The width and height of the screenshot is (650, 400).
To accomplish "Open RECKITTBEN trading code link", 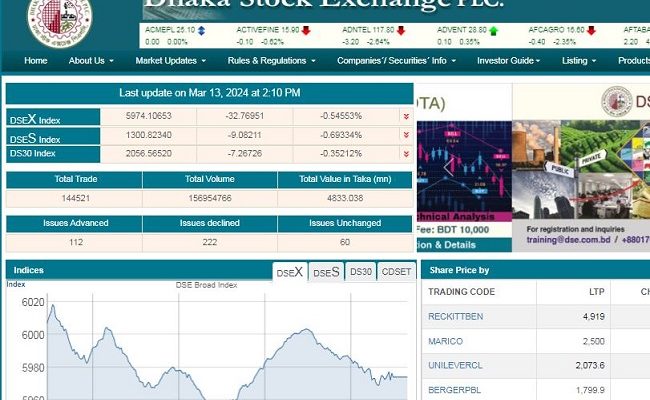I will click(455, 317).
